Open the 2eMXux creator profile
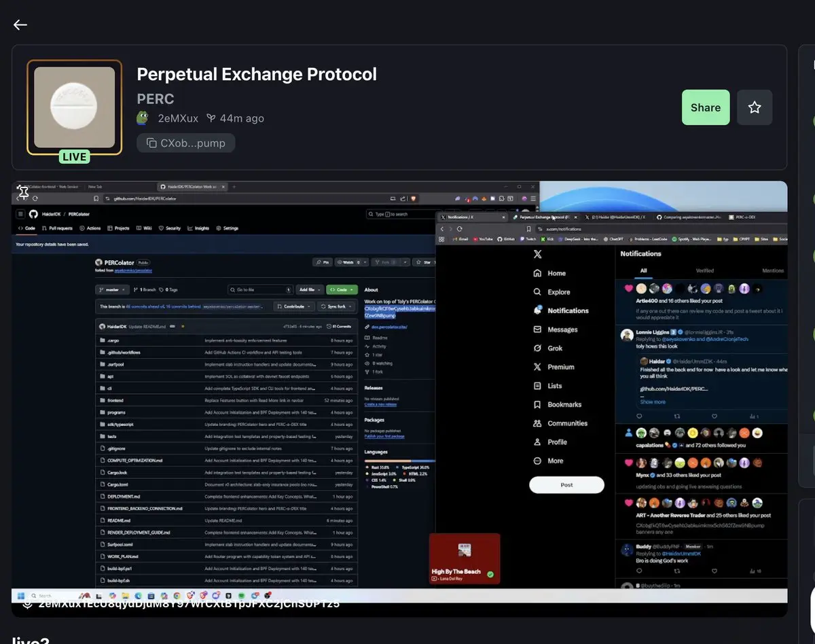 tap(178, 118)
